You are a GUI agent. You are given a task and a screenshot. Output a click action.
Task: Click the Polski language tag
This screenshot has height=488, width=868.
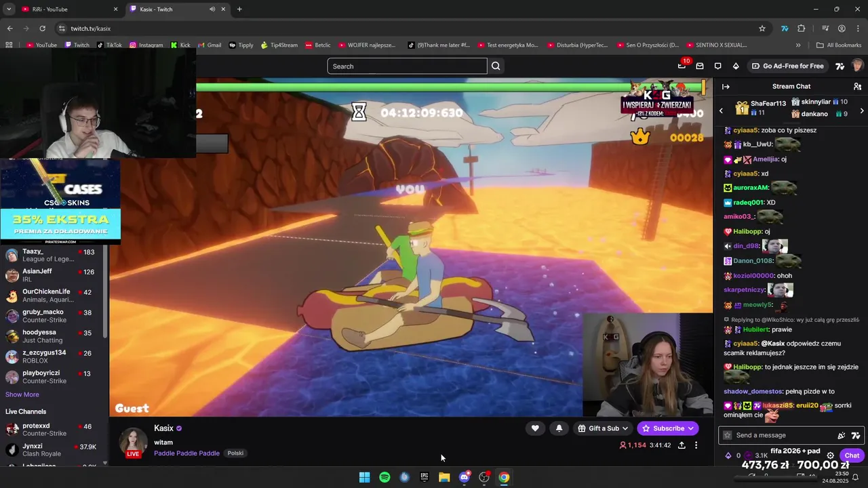pos(235,453)
